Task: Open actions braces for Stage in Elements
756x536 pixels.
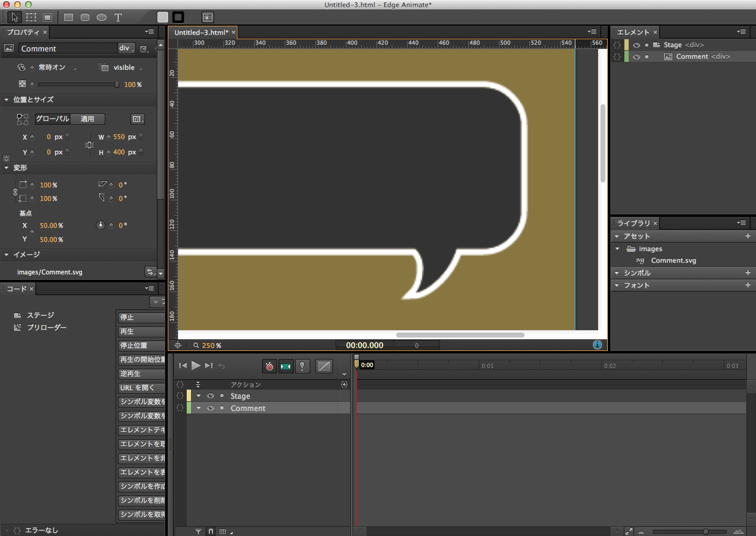Action: [617, 45]
